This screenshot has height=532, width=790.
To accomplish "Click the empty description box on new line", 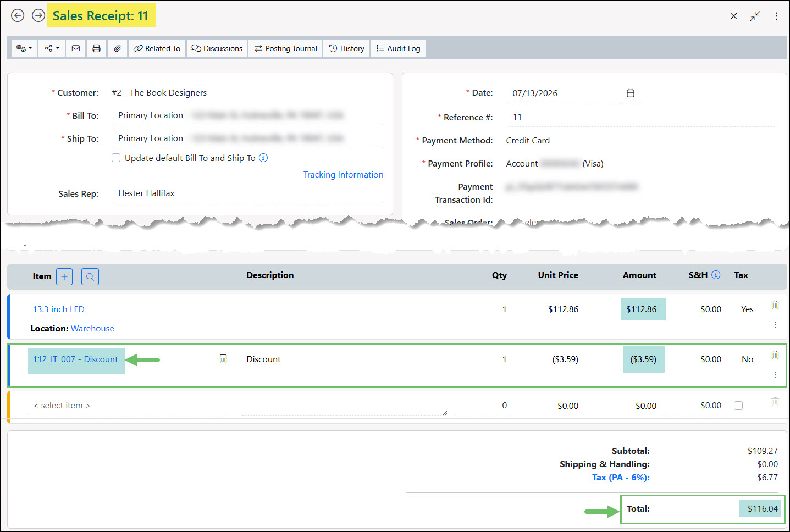I will (x=345, y=406).
